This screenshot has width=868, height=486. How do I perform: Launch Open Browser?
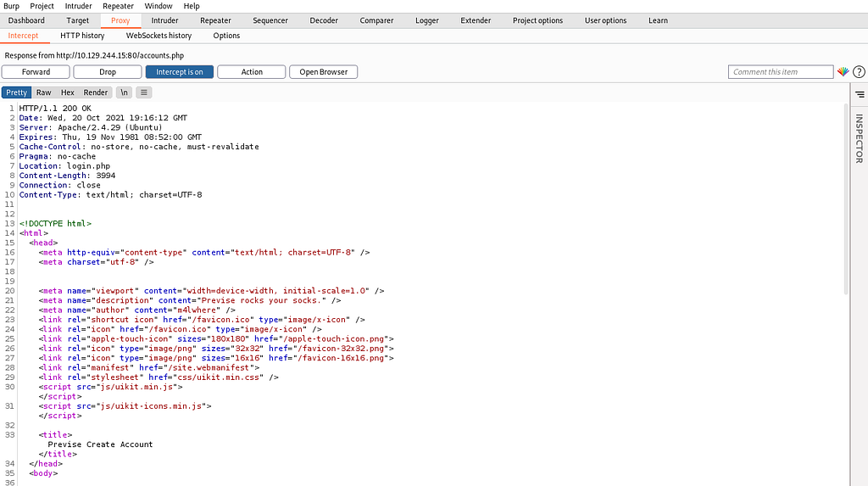(x=323, y=72)
